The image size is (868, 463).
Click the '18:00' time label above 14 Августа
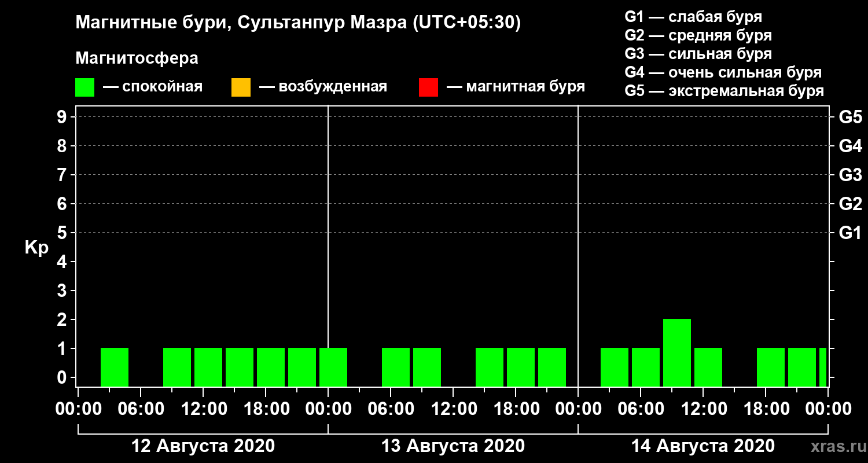coord(766,409)
